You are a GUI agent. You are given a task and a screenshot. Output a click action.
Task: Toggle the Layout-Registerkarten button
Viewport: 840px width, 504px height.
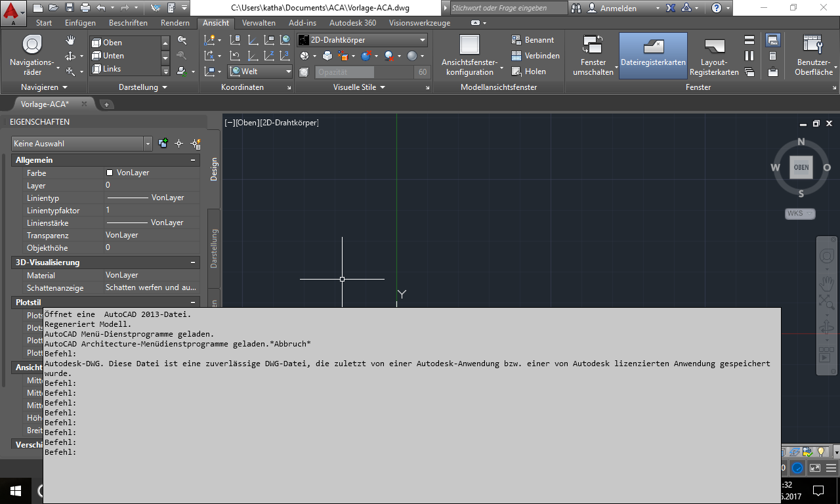[x=714, y=56]
